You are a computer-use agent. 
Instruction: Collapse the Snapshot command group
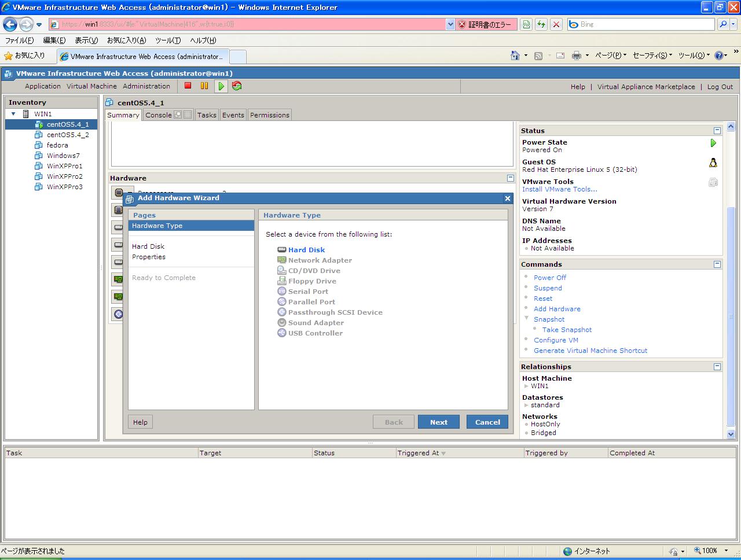point(527,319)
